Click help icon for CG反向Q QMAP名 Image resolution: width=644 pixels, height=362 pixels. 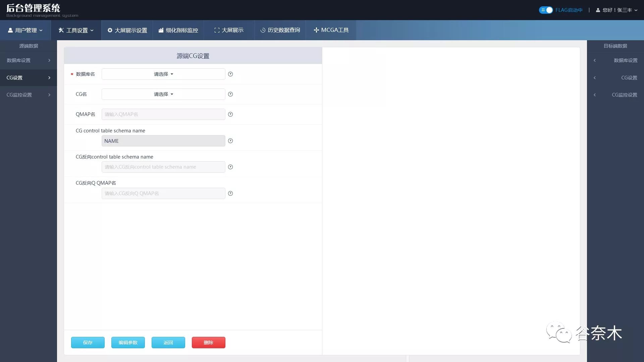tap(230, 193)
